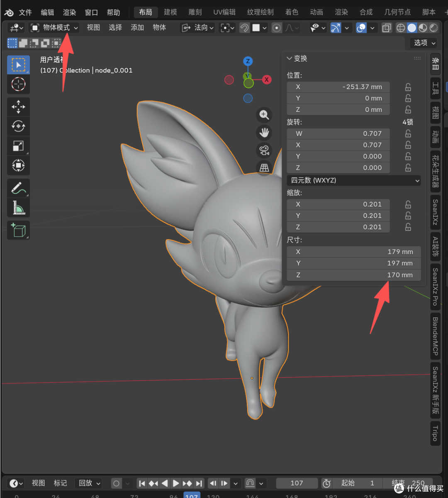This screenshot has height=498, width=448.
Task: Switch to wireframe viewport shading
Action: click(401, 28)
